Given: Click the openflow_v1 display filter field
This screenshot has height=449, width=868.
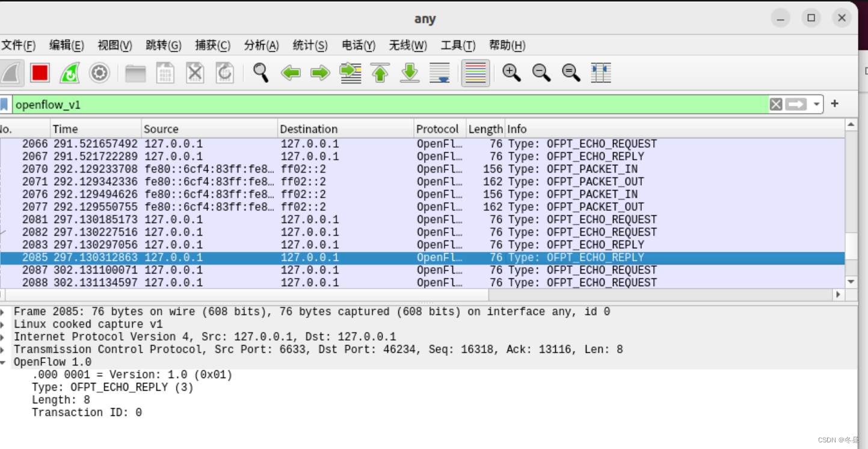Looking at the screenshot, I should point(390,105).
